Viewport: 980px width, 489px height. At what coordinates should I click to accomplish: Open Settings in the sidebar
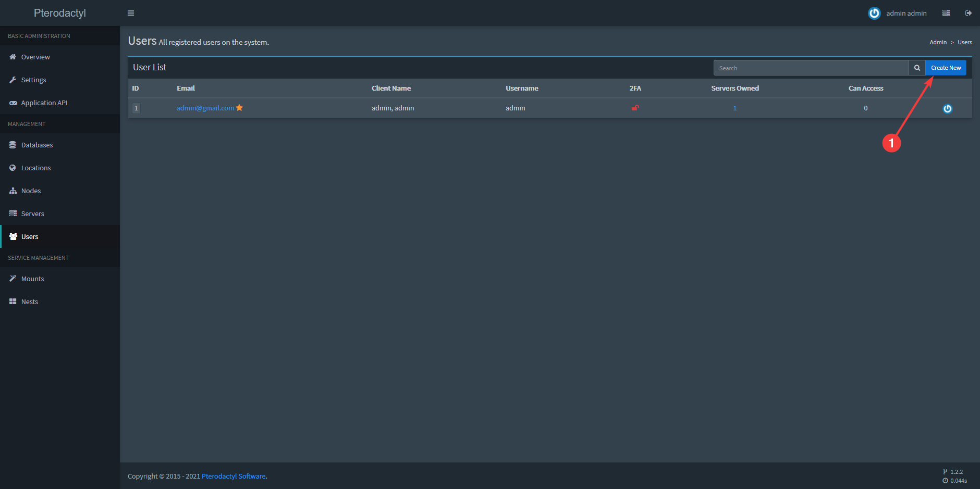[60, 80]
